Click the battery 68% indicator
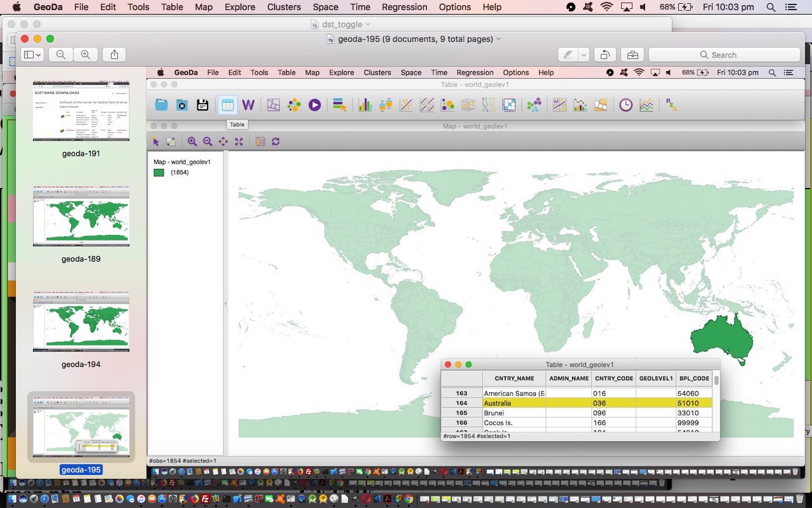This screenshot has width=812, height=508. [676, 7]
